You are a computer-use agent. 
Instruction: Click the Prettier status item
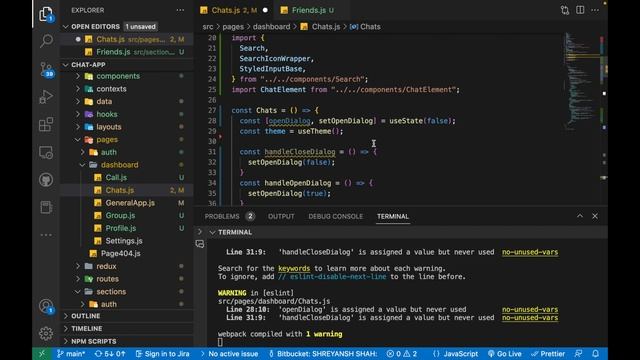coord(548,354)
